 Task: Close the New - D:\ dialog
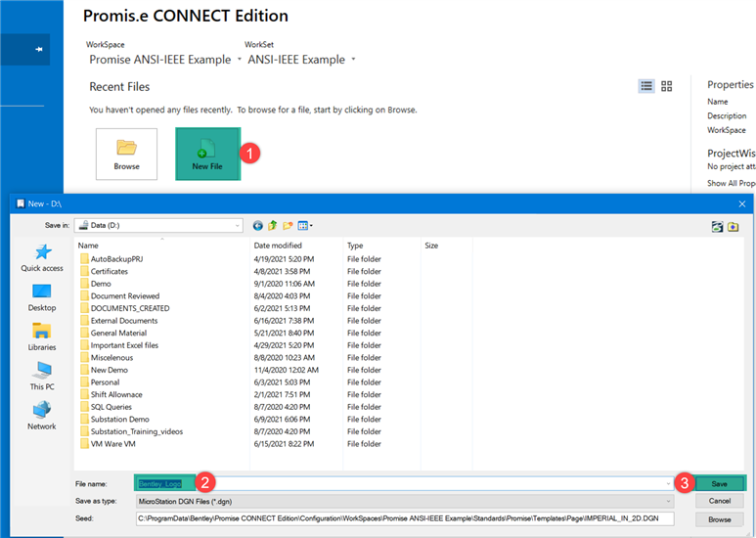pos(742,203)
